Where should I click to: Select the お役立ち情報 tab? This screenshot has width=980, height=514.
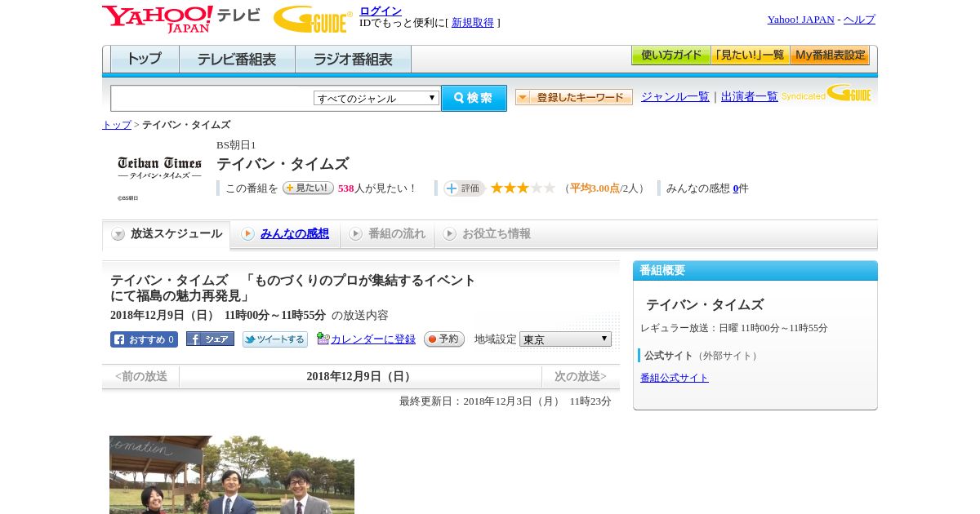(487, 234)
